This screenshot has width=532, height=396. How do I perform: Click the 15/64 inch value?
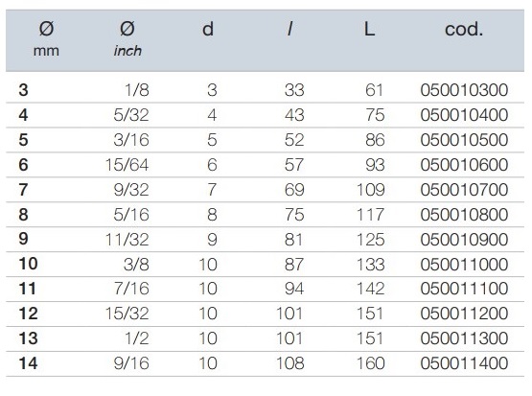[x=127, y=165]
